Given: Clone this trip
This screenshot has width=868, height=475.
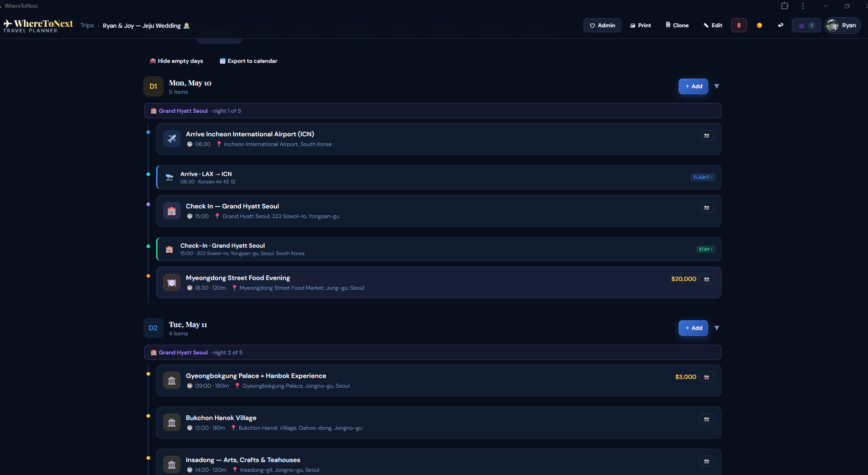Looking at the screenshot, I should (677, 25).
